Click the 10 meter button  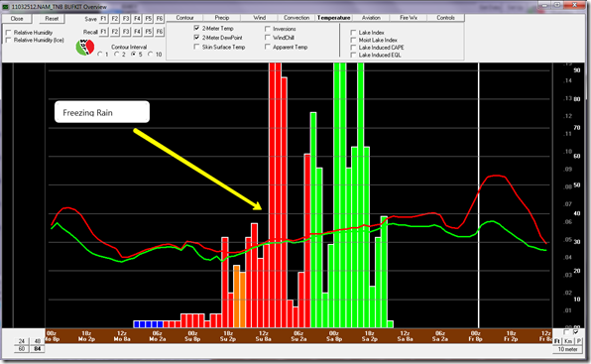pos(567,349)
